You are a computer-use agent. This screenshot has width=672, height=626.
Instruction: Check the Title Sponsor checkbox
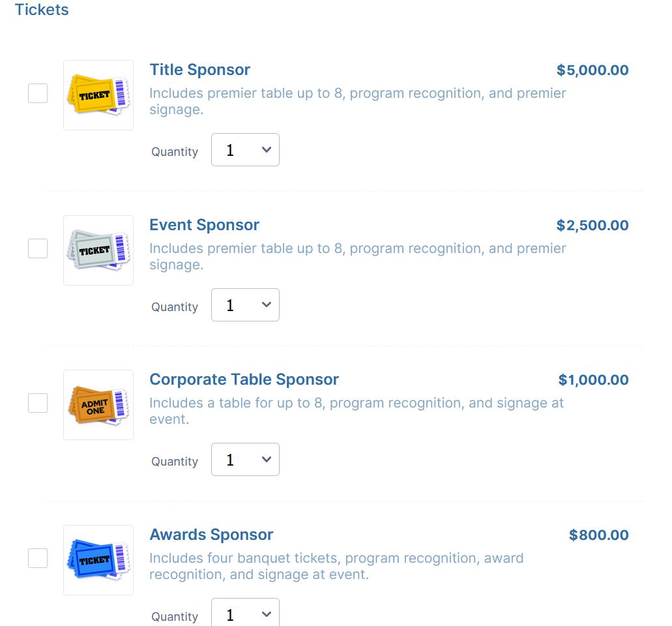37,93
